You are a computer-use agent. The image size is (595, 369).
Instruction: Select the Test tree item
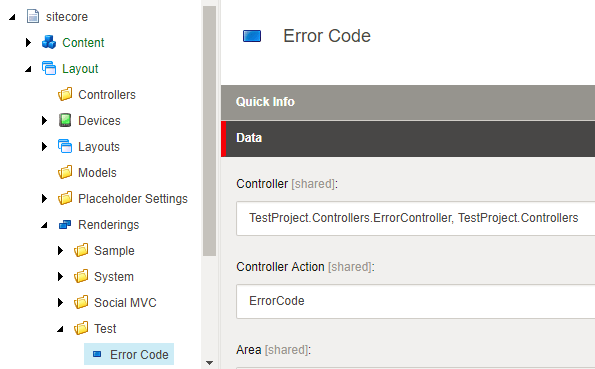(105, 329)
